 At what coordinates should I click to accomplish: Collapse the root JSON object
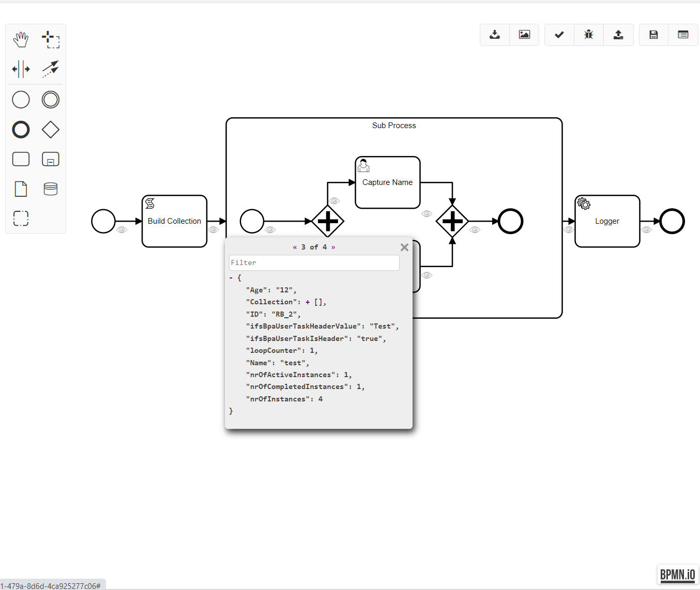click(231, 278)
